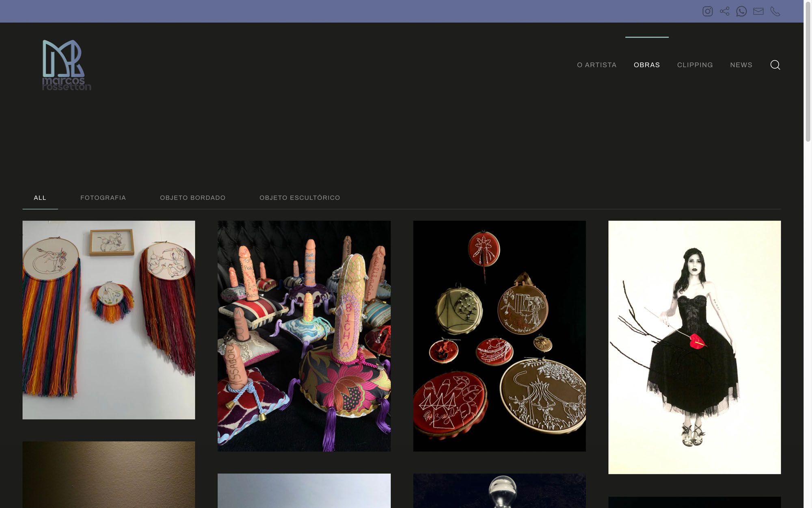Image resolution: width=812 pixels, height=508 pixels.
Task: Click the Marcos Rossetton logo
Action: click(x=67, y=65)
